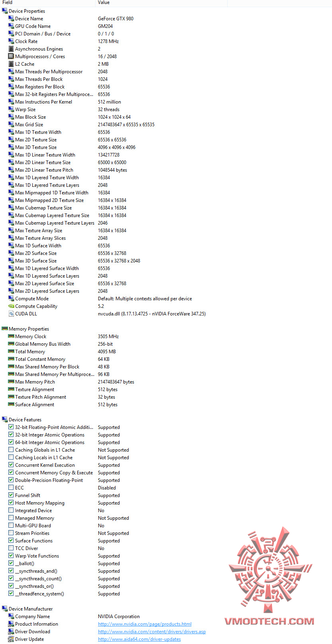Select the Total Constant Memory label
The width and height of the screenshot is (332, 644).
click(x=40, y=359)
